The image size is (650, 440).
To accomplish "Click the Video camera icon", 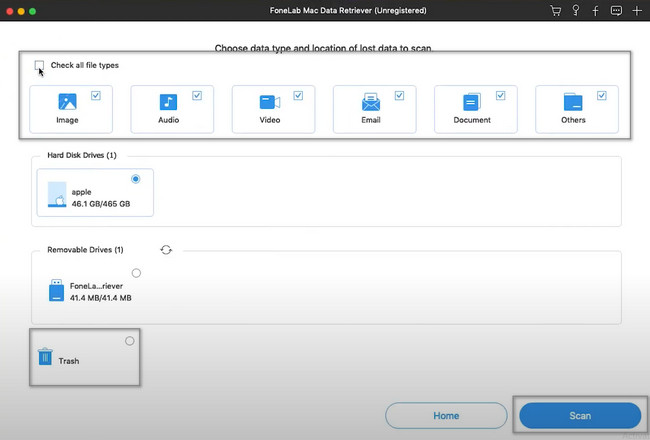I will click(269, 102).
